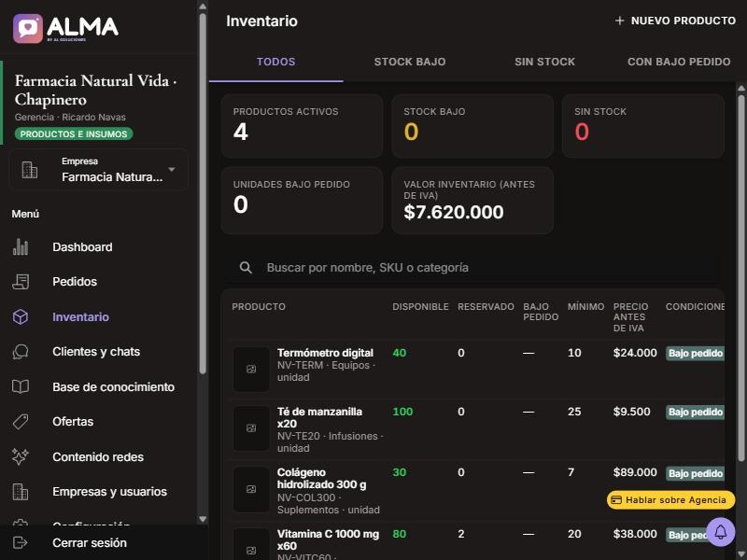Click sidebar scrollbar down arrow
The image size is (747, 560).
[203, 519]
